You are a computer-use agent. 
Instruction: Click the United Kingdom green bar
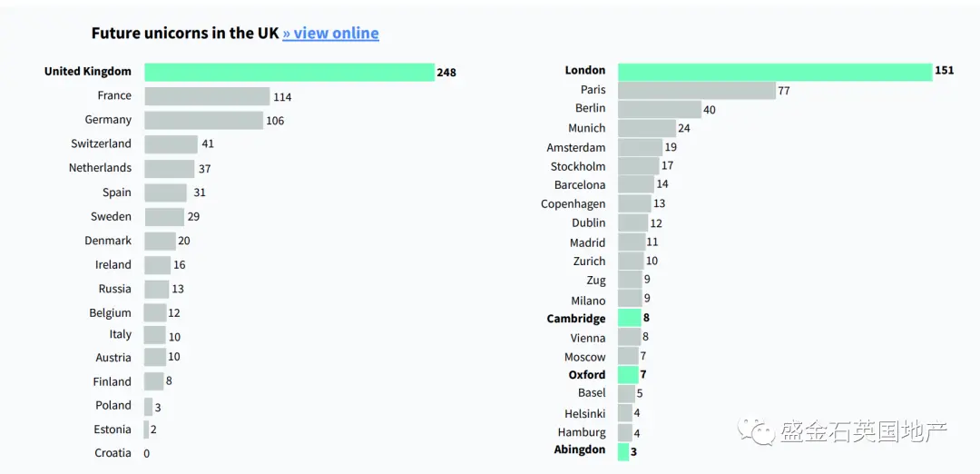289,72
